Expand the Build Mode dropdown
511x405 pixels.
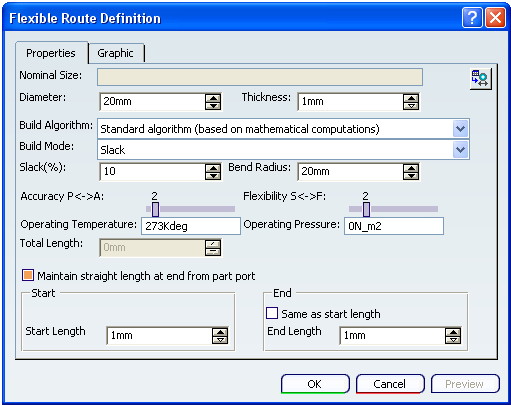coord(461,150)
